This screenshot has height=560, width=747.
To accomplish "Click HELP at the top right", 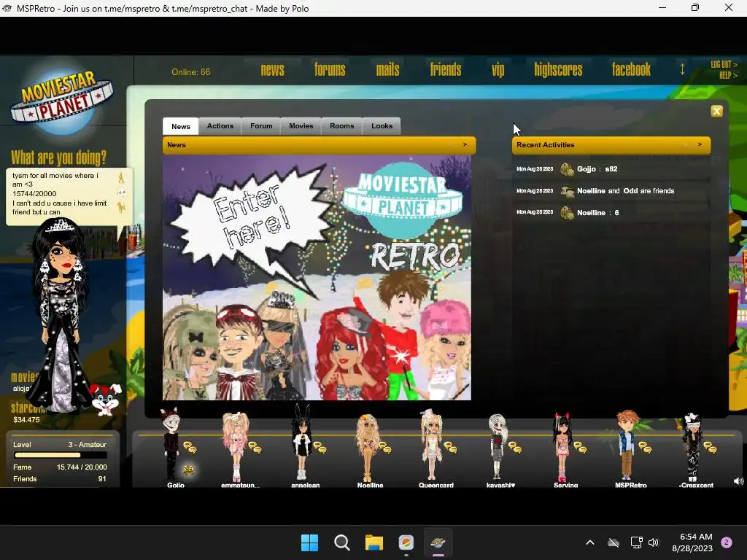I will click(x=728, y=75).
